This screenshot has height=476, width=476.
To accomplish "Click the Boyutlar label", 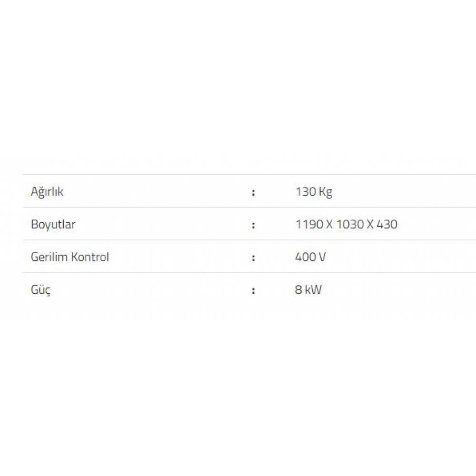I will pos(53,225).
